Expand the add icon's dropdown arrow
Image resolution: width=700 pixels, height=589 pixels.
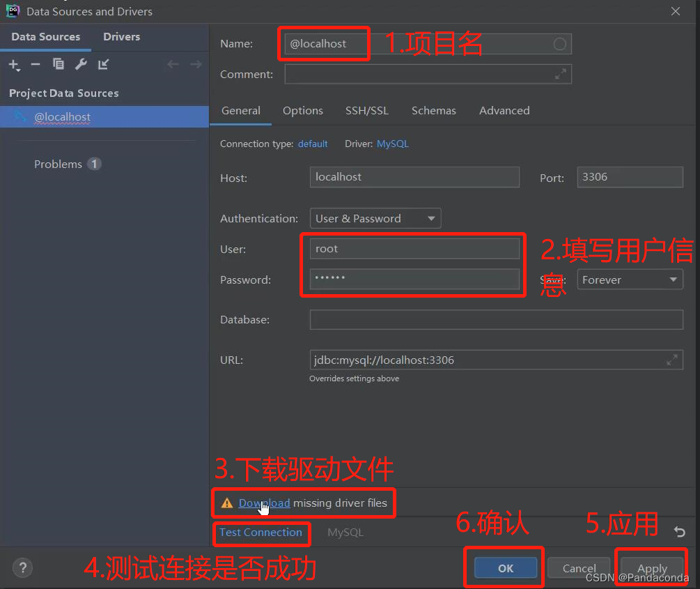point(20,70)
